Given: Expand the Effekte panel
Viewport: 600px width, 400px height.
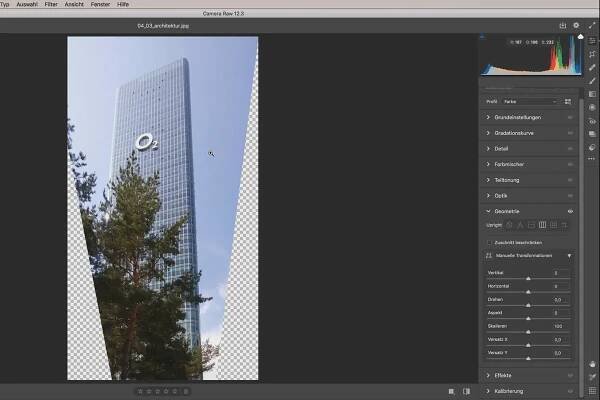Looking at the screenshot, I should [504, 375].
